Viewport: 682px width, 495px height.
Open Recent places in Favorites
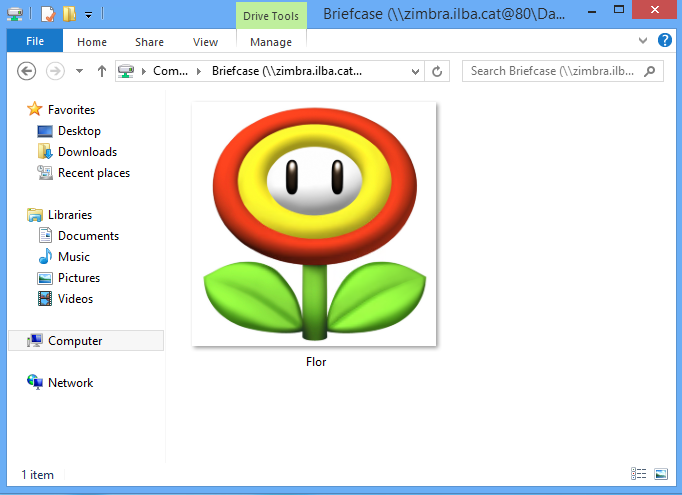click(94, 173)
